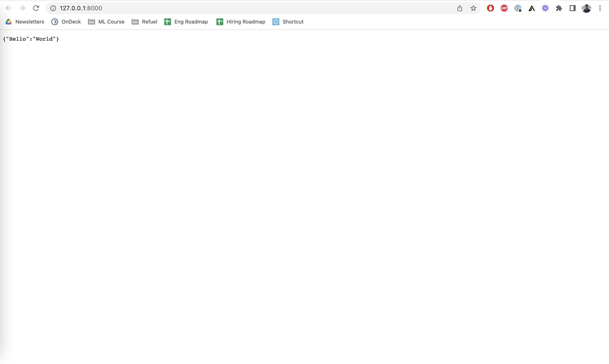
Task: Share this page via share icon
Action: 460,8
